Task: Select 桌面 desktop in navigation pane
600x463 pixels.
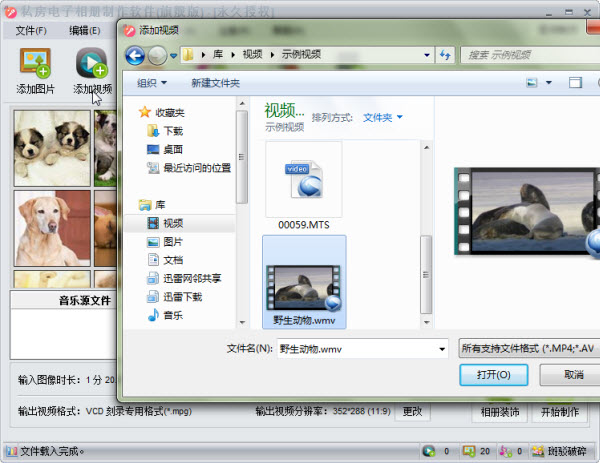Action: 165,149
